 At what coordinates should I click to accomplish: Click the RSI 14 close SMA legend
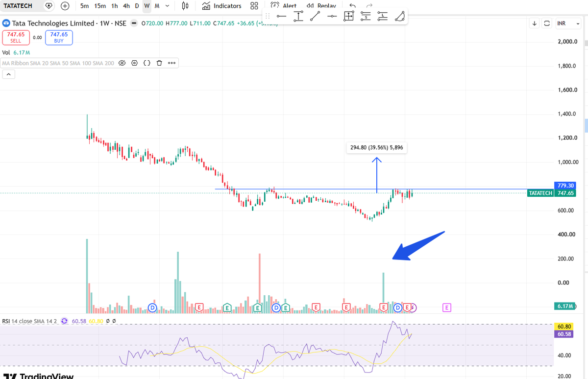(x=29, y=321)
